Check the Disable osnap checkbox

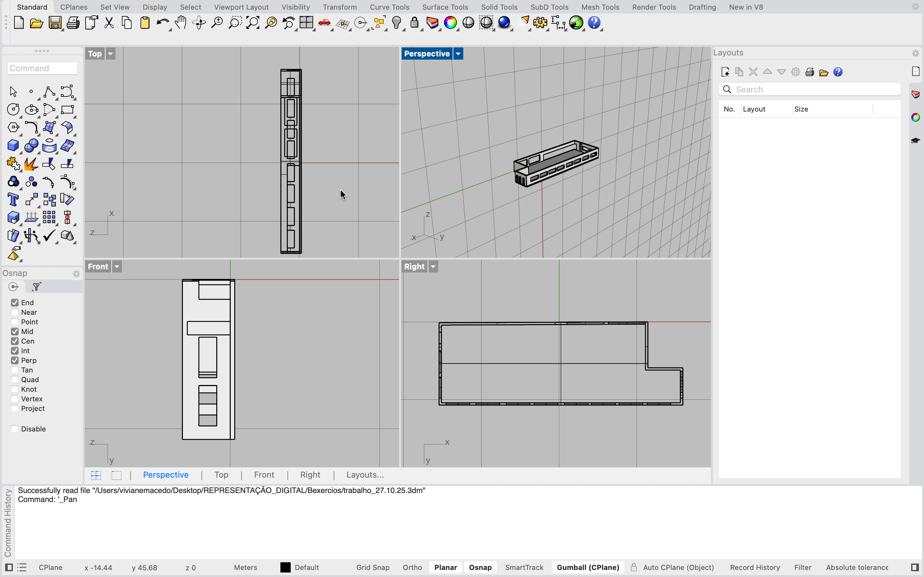tap(15, 429)
